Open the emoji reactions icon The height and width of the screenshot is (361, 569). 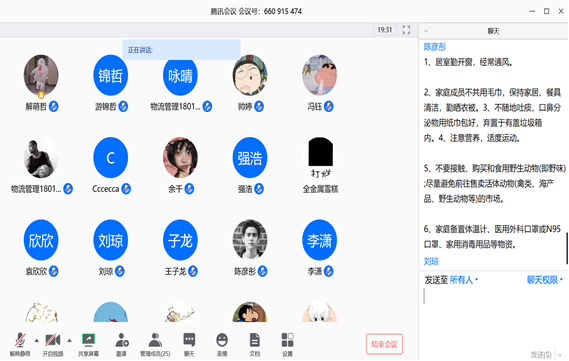222,340
